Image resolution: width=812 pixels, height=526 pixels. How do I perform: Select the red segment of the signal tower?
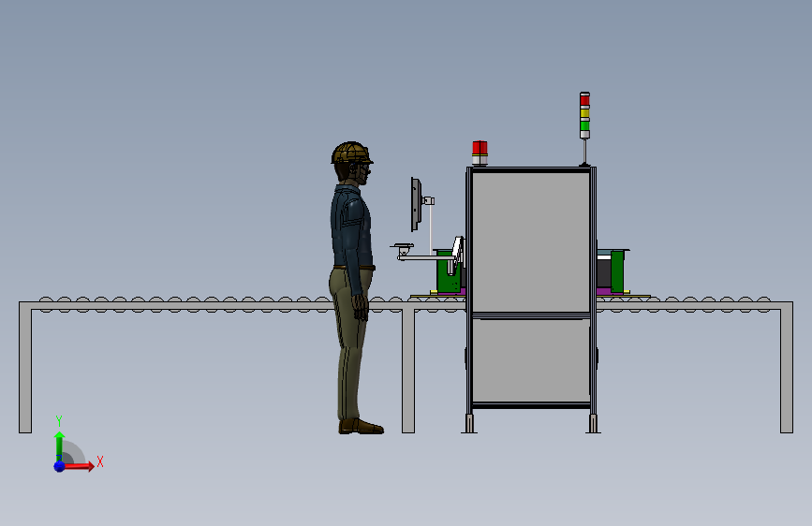tap(584, 100)
